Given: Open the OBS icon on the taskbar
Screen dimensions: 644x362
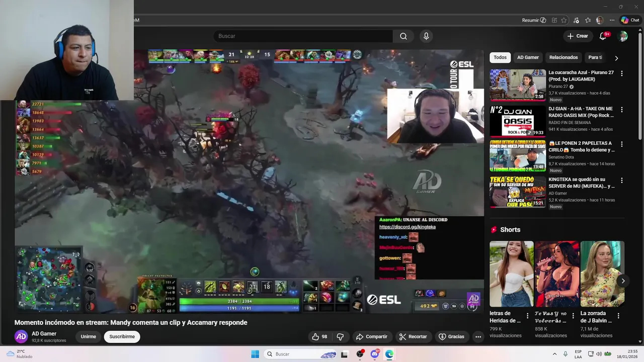Looking at the screenshot, I should (x=360, y=354).
